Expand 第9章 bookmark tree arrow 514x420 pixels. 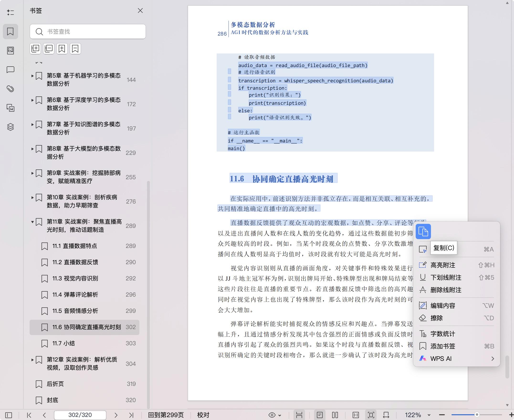(x=32, y=173)
